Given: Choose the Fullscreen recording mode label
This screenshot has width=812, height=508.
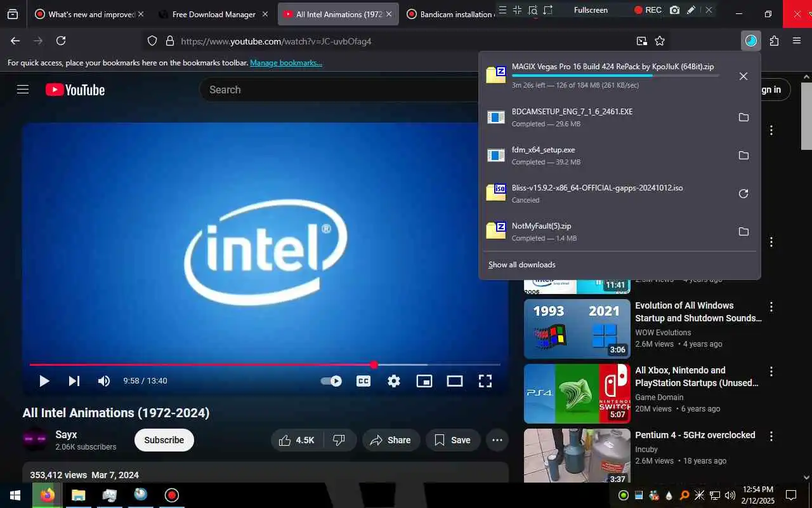Looking at the screenshot, I should point(591,10).
